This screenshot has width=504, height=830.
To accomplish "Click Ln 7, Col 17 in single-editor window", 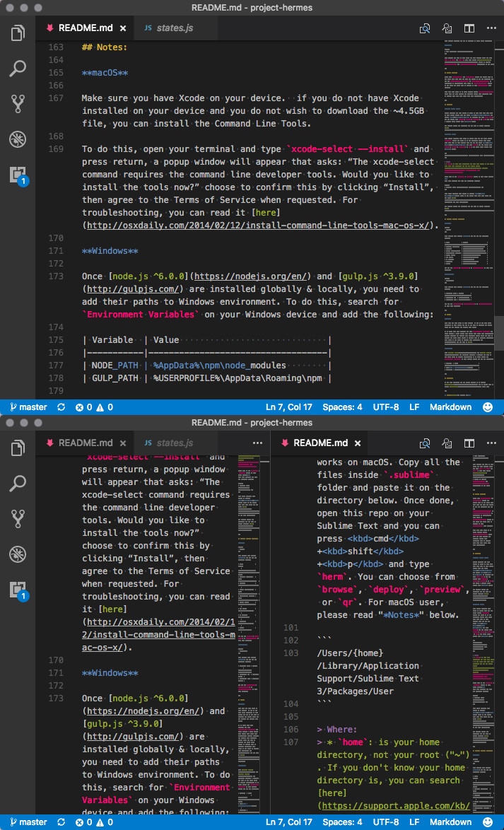I will click(x=288, y=407).
